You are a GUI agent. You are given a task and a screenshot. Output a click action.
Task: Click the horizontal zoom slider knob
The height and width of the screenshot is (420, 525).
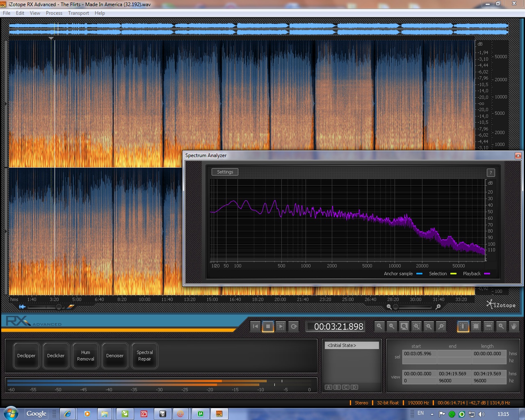tap(395, 307)
